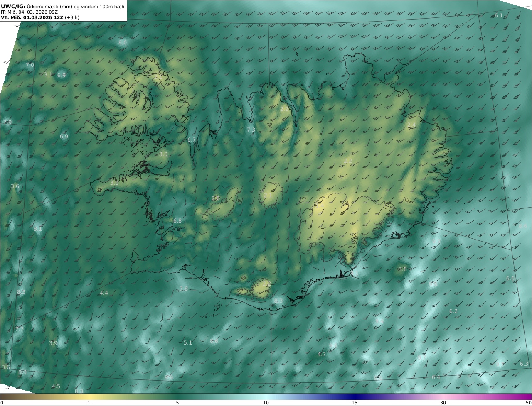Click the ocean value '4.7'
Viewport: 532px width, 406px height.
[322, 355]
